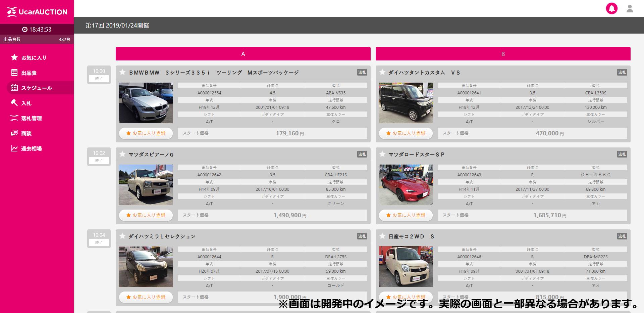The image size is (644, 313).
Task: Open the user account profile icon
Action: click(630, 8)
